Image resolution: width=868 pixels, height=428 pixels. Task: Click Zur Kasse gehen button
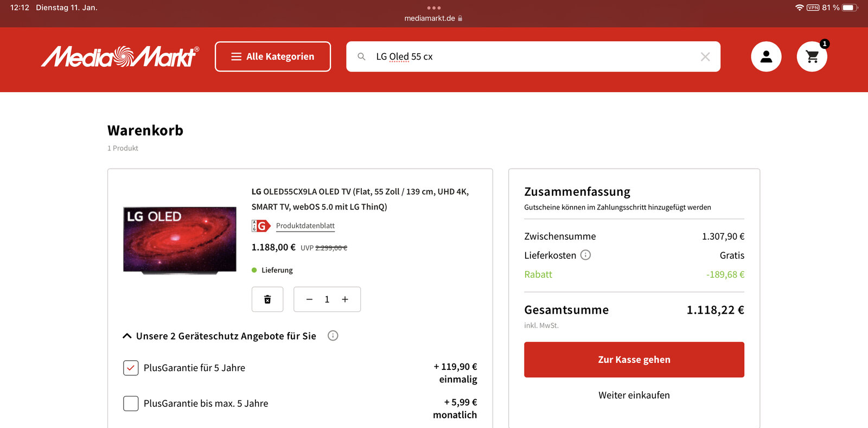[x=634, y=360]
